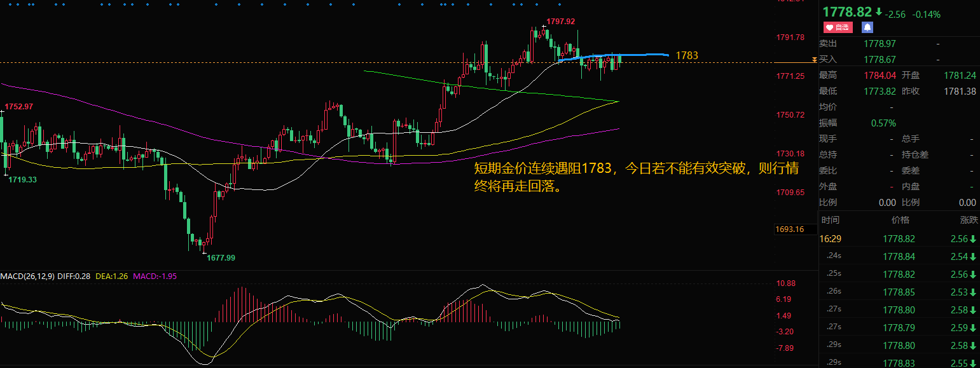Select the 买入 price 1778.67
The image size is (980, 368).
coord(880,59)
